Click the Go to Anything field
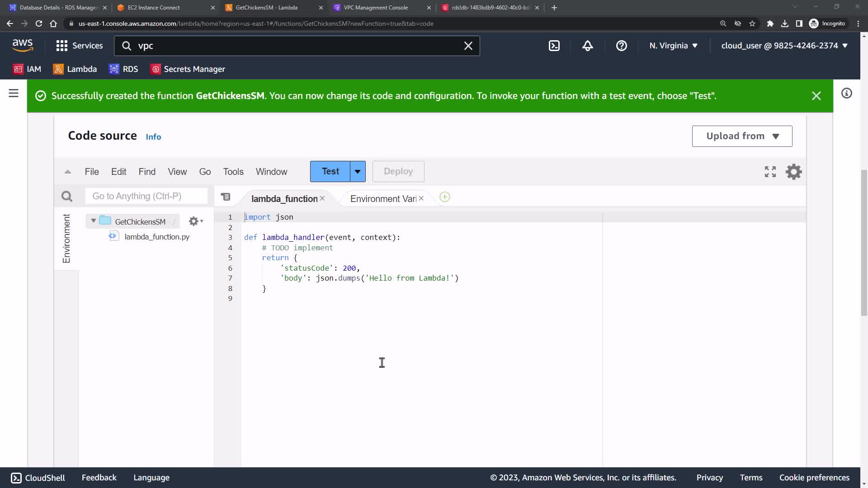This screenshot has height=488, width=868. [x=146, y=196]
